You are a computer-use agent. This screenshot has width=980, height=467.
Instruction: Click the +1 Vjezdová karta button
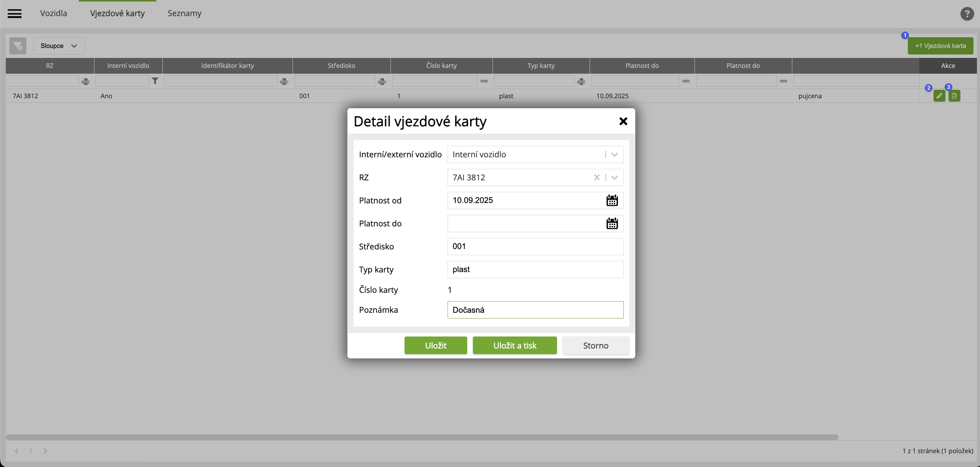point(940,46)
